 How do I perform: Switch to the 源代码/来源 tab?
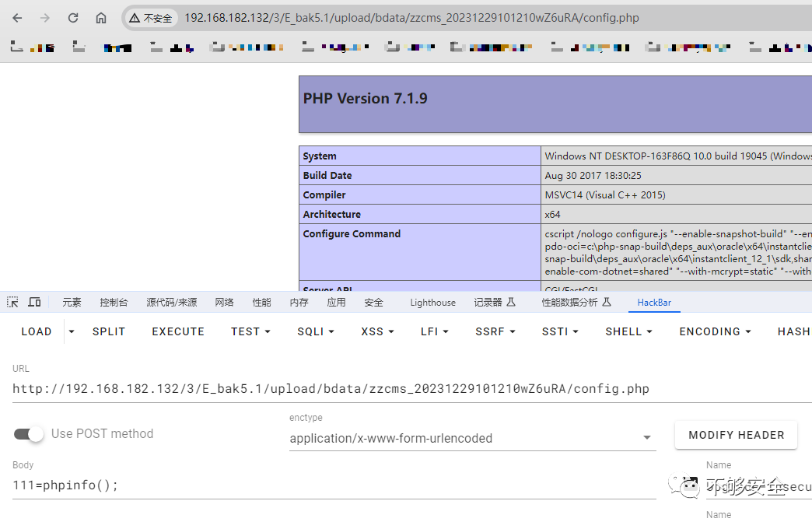click(x=171, y=303)
